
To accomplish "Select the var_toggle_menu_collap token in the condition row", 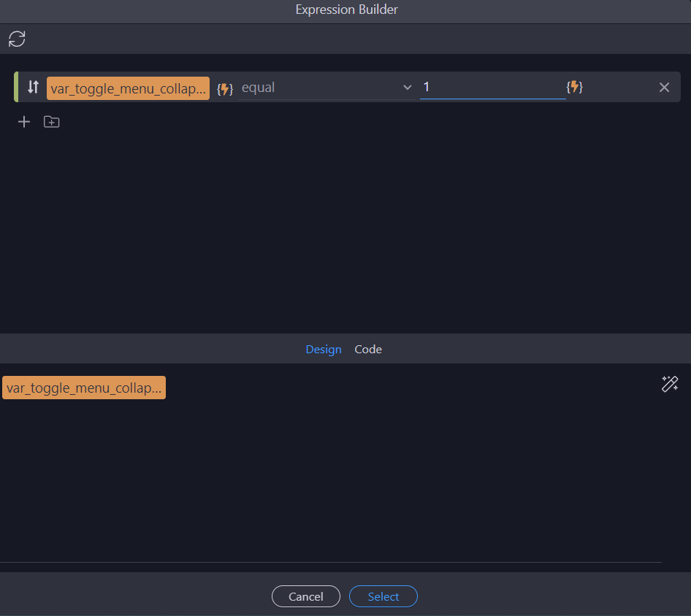I will tap(128, 88).
